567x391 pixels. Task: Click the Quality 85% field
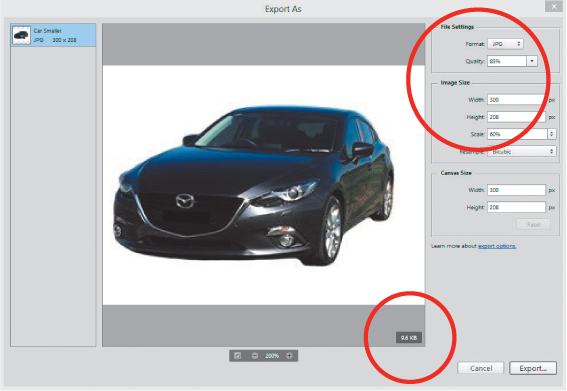[507, 61]
